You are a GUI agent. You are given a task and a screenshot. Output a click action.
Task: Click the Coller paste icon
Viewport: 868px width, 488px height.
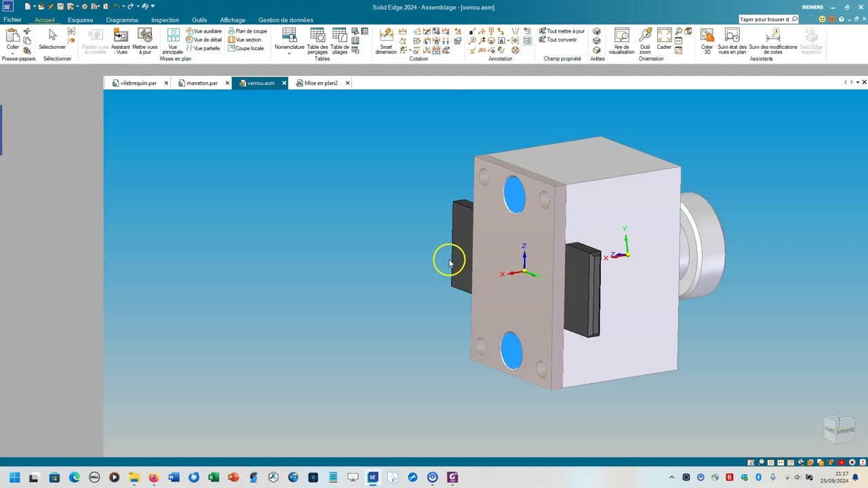12,36
